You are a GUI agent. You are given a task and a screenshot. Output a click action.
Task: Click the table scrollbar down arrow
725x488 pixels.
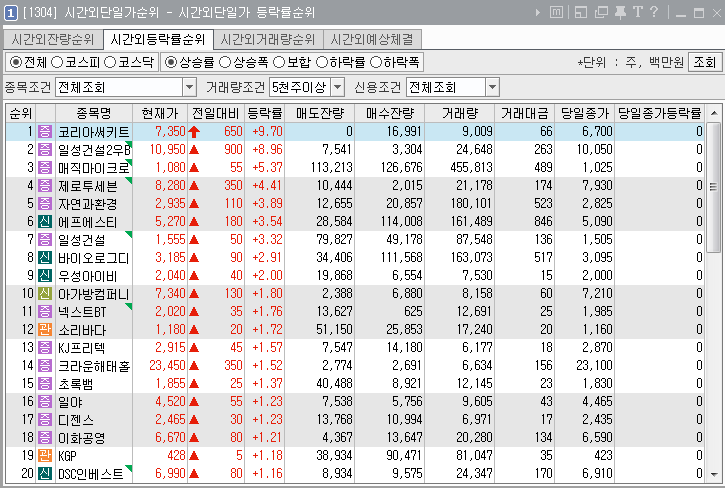714,475
